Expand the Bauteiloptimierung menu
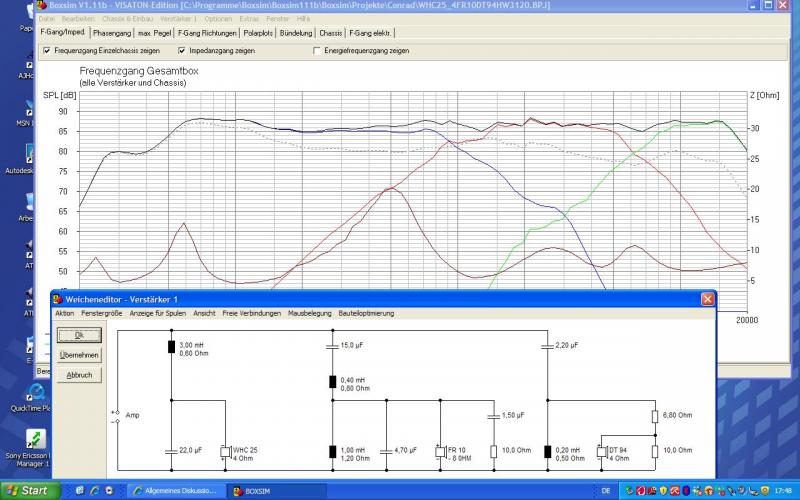Image resolution: width=800 pixels, height=500 pixels. pos(366,313)
